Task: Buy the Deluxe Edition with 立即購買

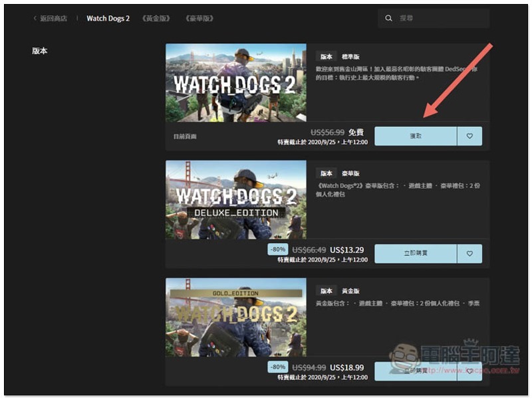Action: point(416,254)
